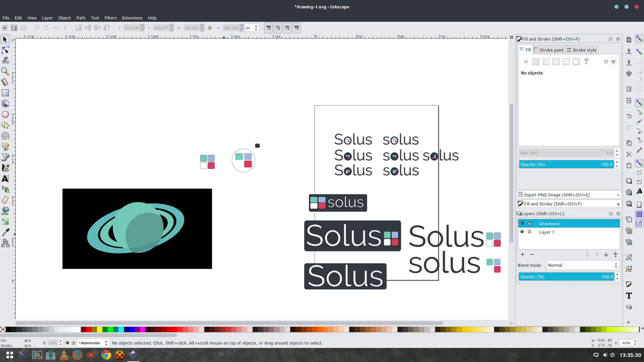Open the File menu
This screenshot has width=644, height=362.
click(x=6, y=18)
